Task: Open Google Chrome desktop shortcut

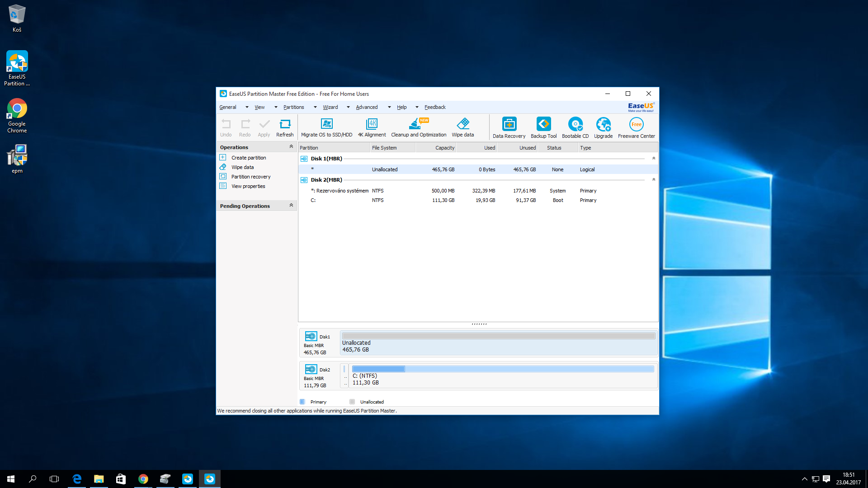Action: point(17,116)
